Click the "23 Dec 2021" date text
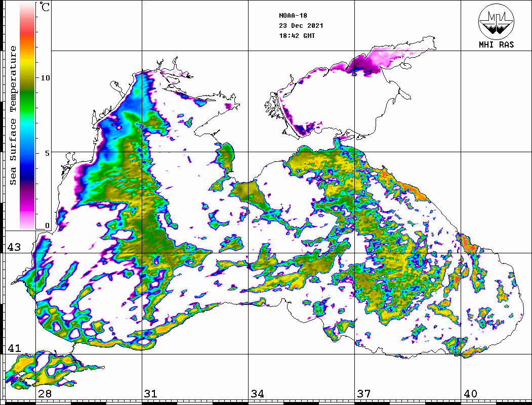 (301, 26)
